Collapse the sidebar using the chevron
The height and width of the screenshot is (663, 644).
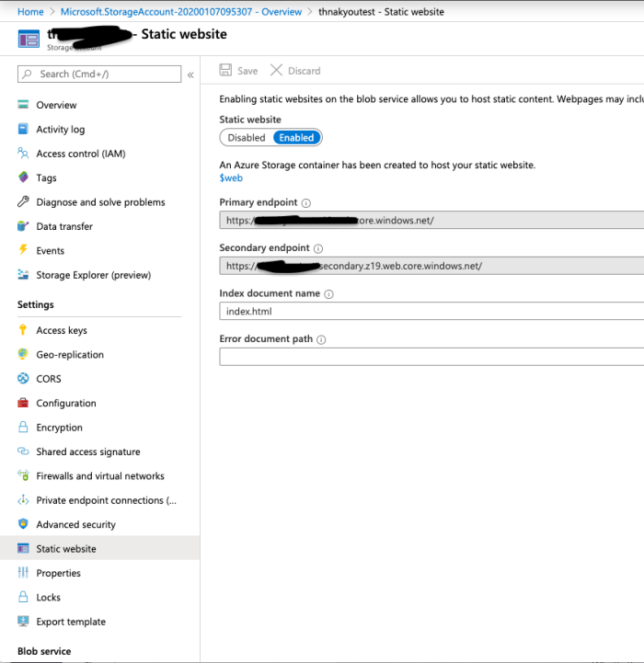[x=190, y=74]
